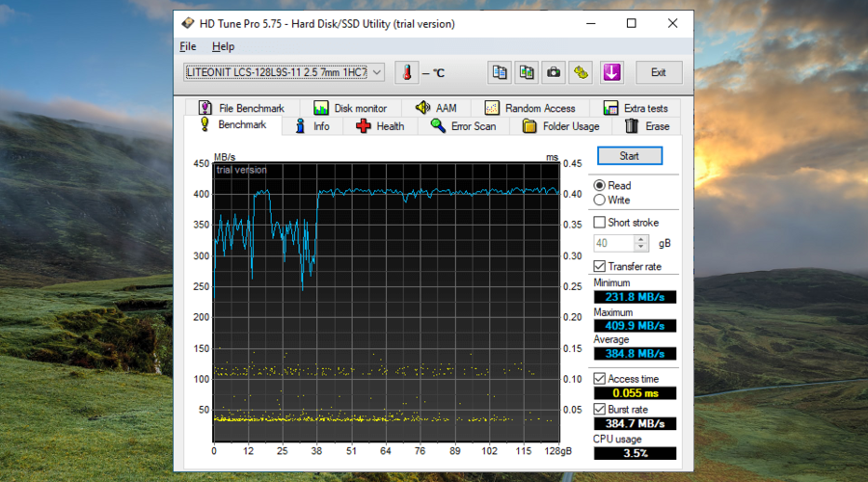Image resolution: width=868 pixels, height=482 pixels.
Task: Open options via the yellow link icon
Action: click(x=581, y=72)
